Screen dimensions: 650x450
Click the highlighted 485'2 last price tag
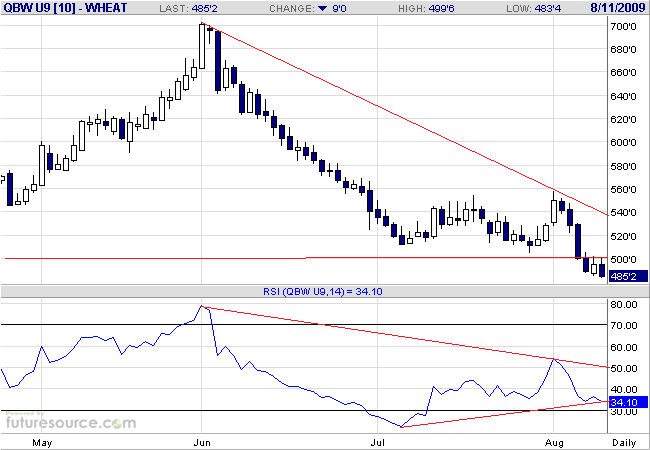628,276
